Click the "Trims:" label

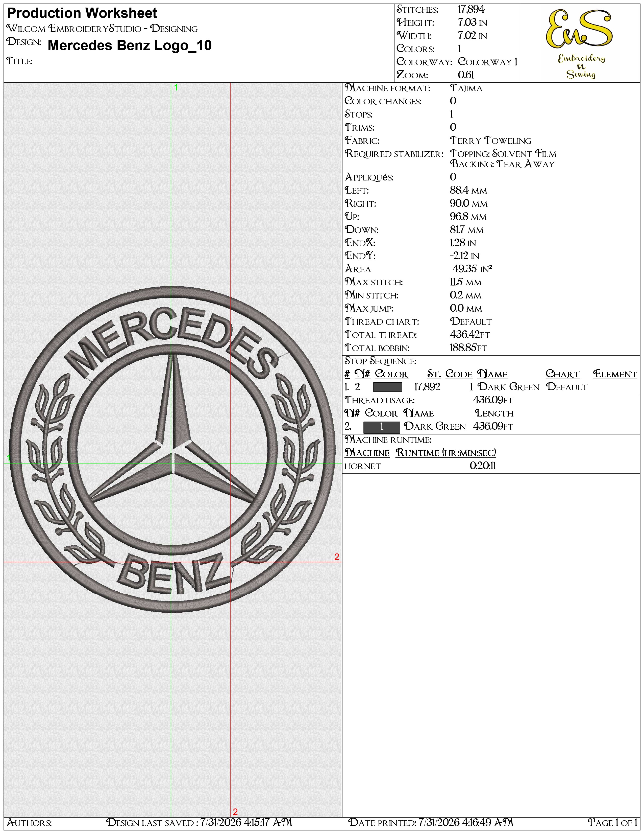(359, 127)
